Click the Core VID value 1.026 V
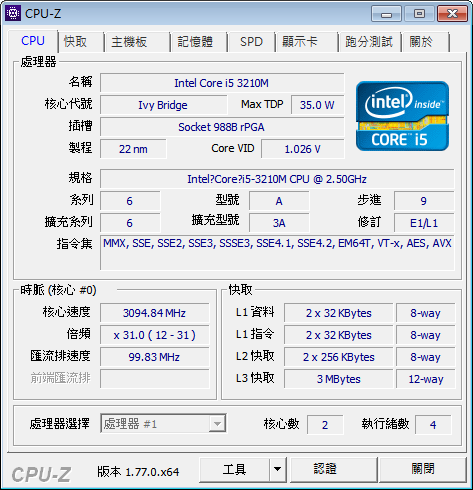473x490 pixels. 303,149
